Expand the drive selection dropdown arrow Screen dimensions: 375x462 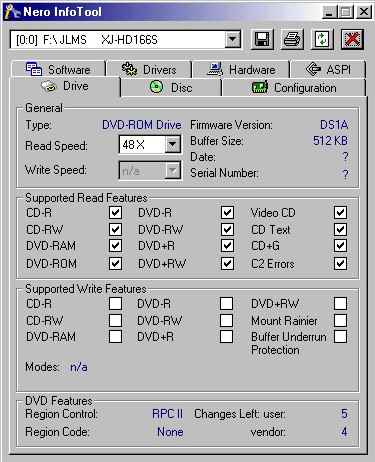pos(232,40)
